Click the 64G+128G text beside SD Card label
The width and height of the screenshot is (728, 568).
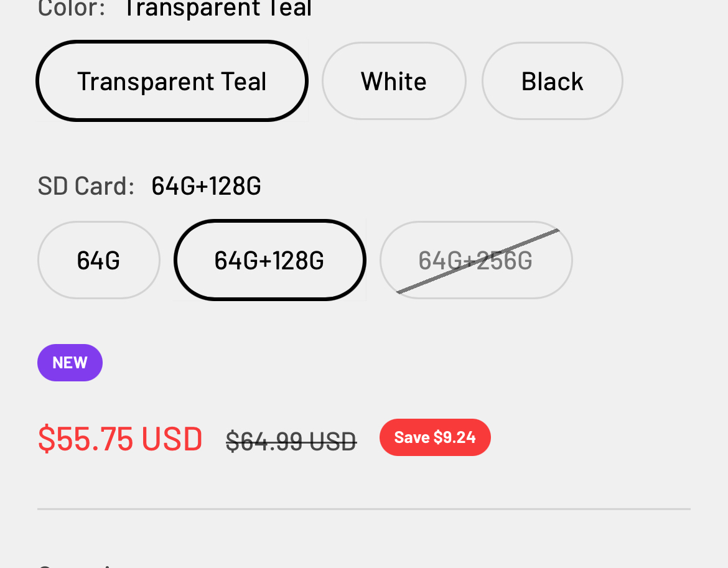click(x=206, y=186)
